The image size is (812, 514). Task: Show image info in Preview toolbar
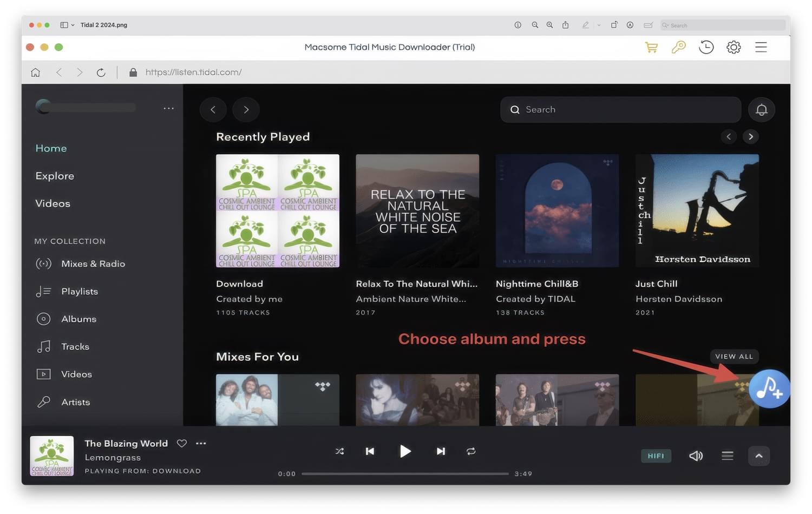(x=518, y=25)
